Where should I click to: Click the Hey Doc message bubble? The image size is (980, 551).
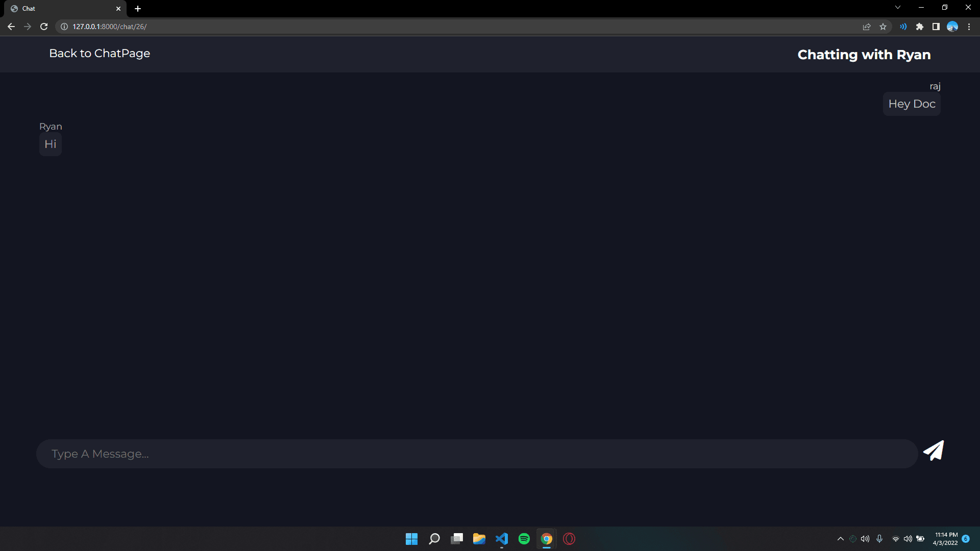[912, 104]
